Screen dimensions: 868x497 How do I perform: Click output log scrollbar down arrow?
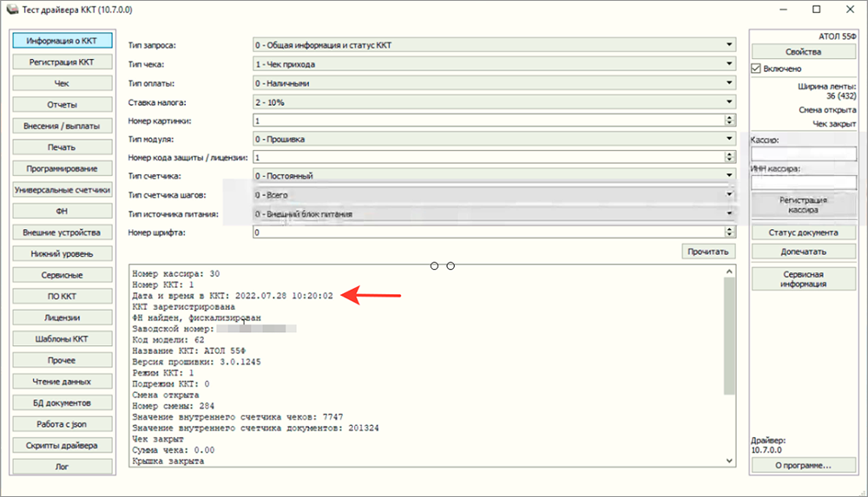coord(730,461)
